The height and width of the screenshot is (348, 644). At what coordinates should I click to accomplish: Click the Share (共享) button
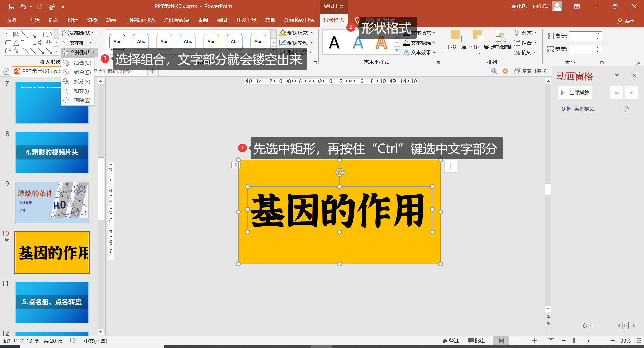(626, 21)
